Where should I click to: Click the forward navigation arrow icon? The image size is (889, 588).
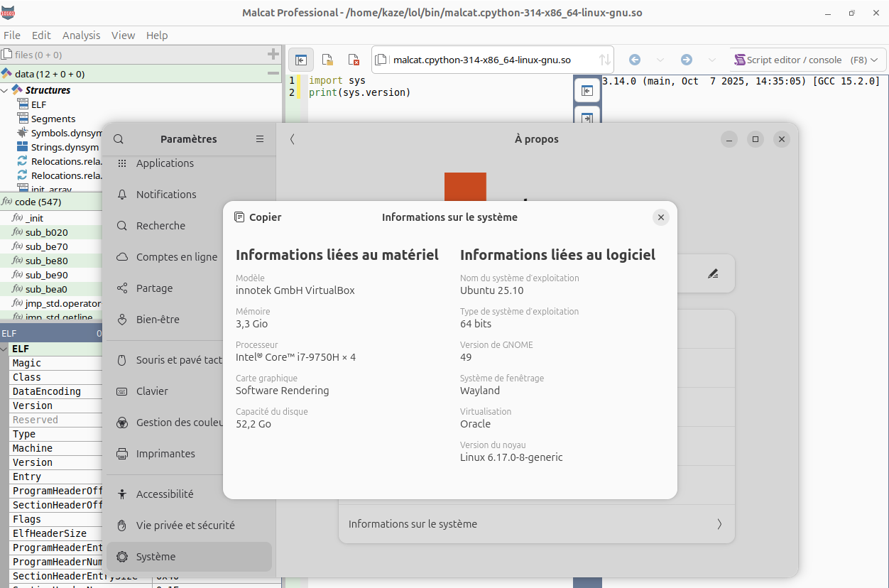(x=687, y=60)
